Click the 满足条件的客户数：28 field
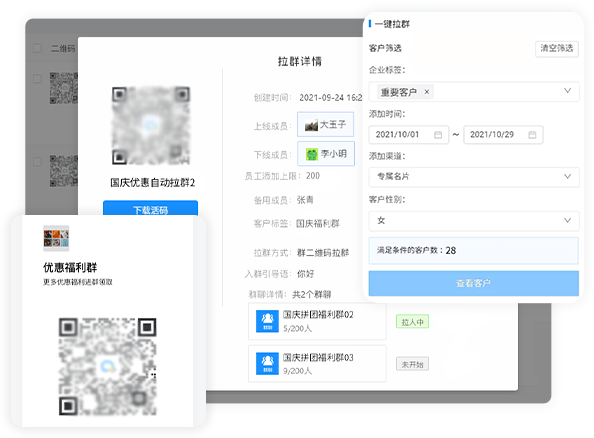This screenshot has width=594, height=438. [x=474, y=250]
